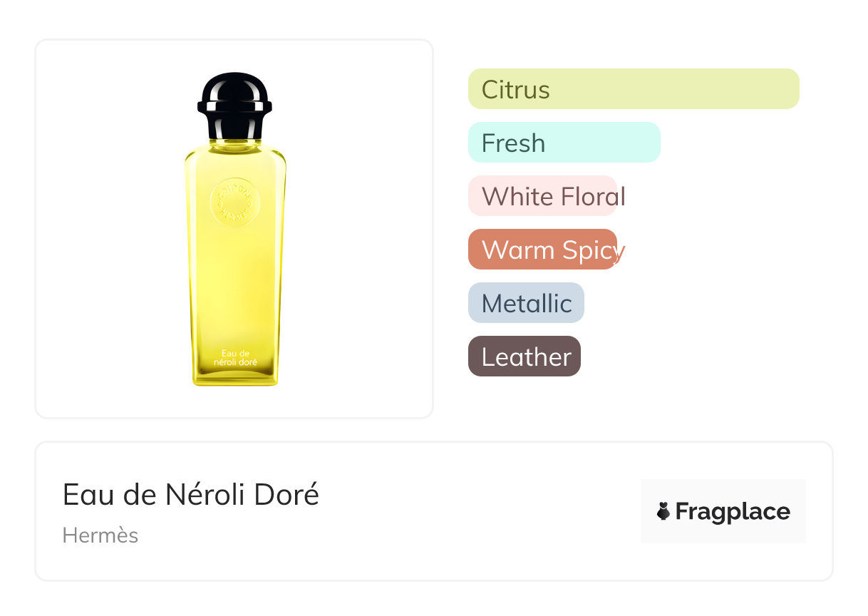Image resolution: width=868 pixels, height=616 pixels.
Task: Click the word "Citrus" in the top bar
Action: click(515, 90)
